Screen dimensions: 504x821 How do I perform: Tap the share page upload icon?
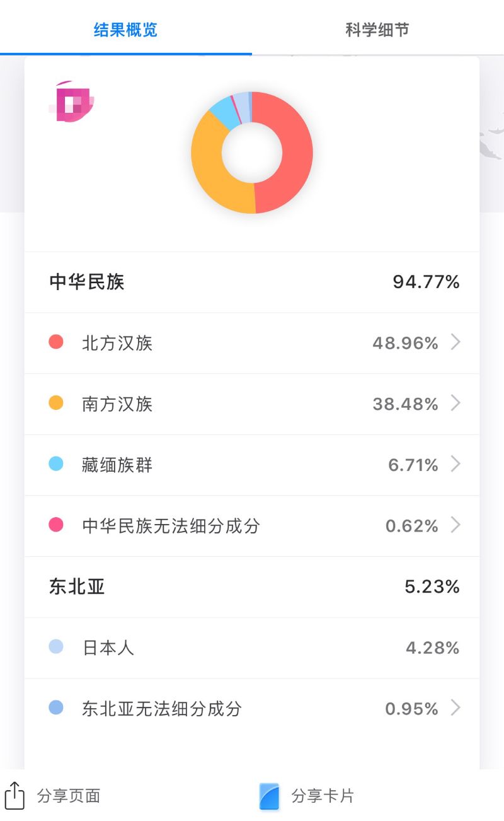coord(14,795)
